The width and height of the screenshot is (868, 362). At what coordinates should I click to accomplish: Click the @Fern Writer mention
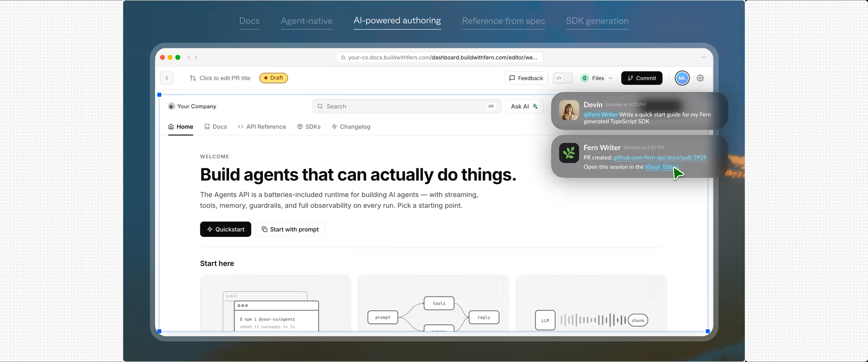pos(600,115)
